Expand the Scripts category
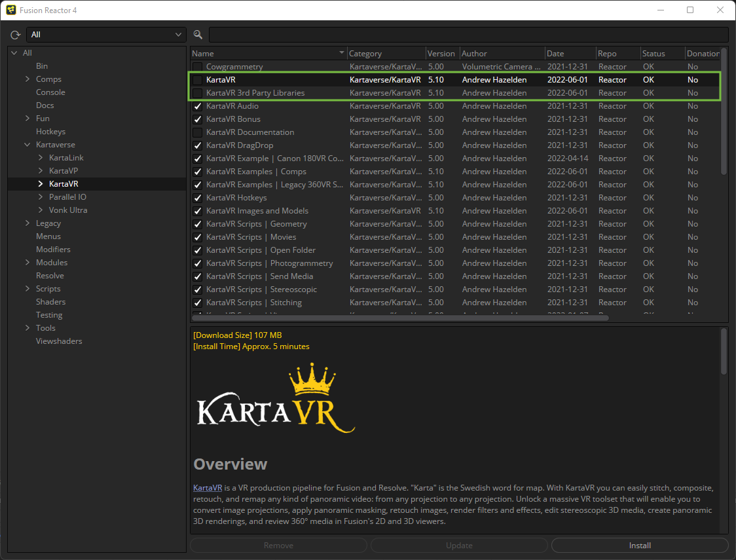This screenshot has width=736, height=560. coord(28,289)
